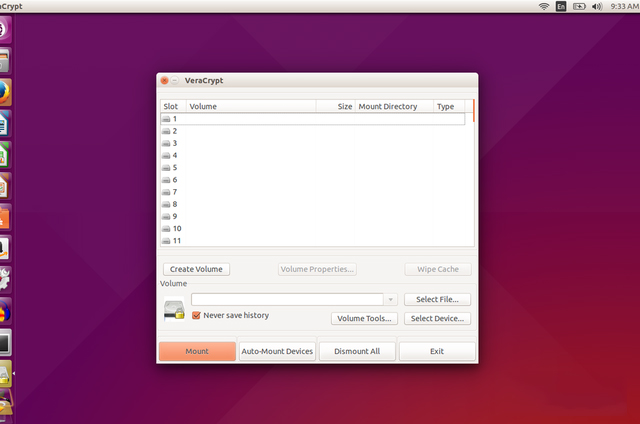Select slot 4 drive row
This screenshot has width=640, height=424.
(x=313, y=155)
